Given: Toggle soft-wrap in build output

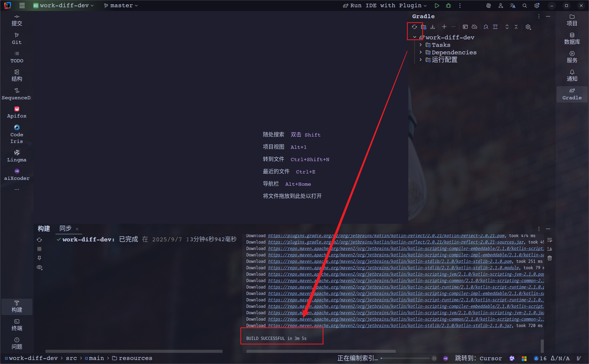Looking at the screenshot, I should [x=550, y=240].
